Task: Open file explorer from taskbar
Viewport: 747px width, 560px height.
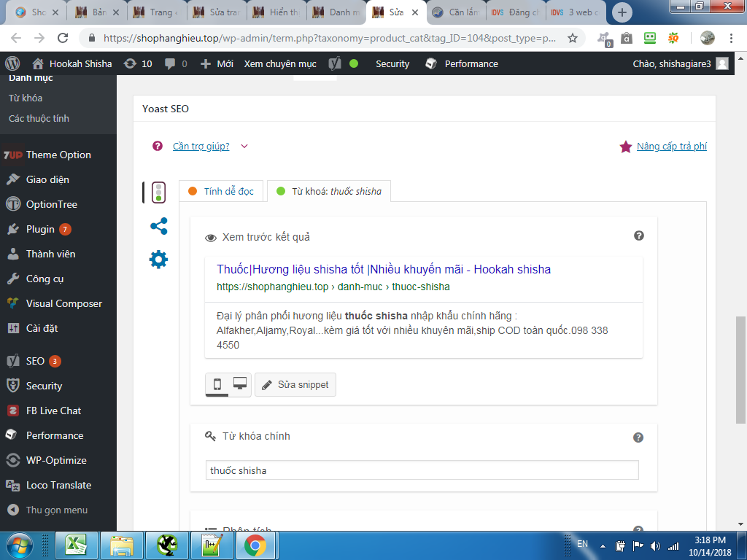Action: (x=122, y=545)
